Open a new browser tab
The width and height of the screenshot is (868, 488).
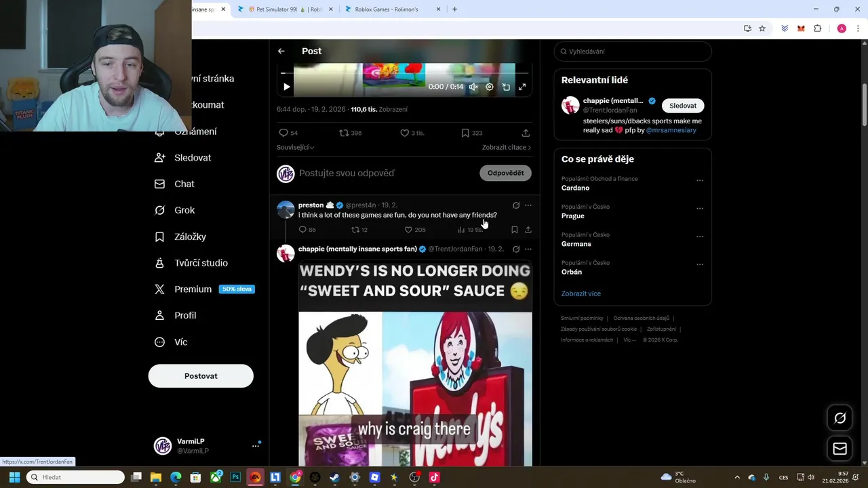click(x=454, y=9)
